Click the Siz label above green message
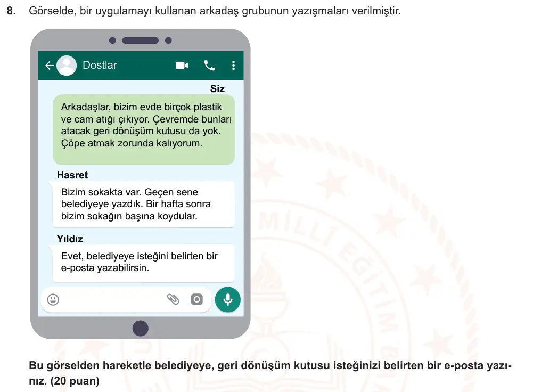This screenshot has height=392, width=533. pos(217,89)
